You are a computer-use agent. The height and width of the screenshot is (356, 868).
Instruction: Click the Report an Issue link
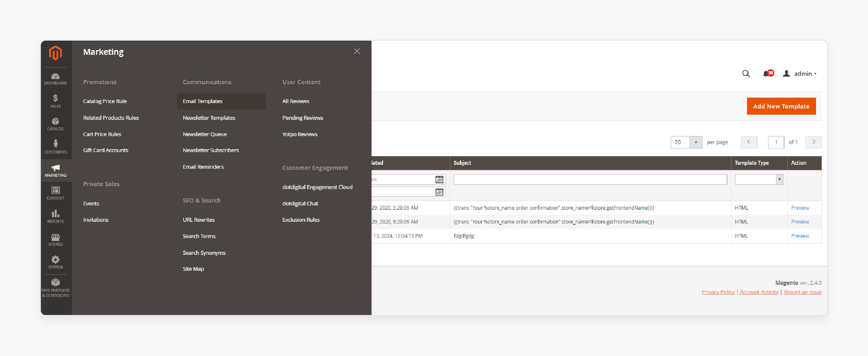803,292
